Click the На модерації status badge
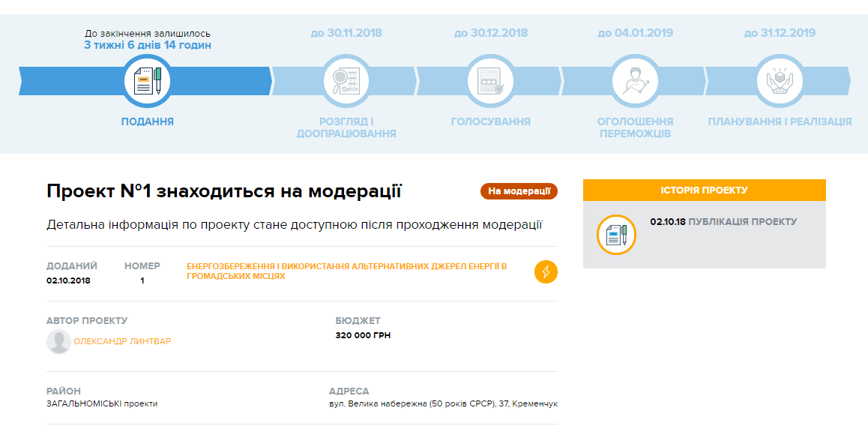Viewport: 868px width, 441px height. coord(519,191)
